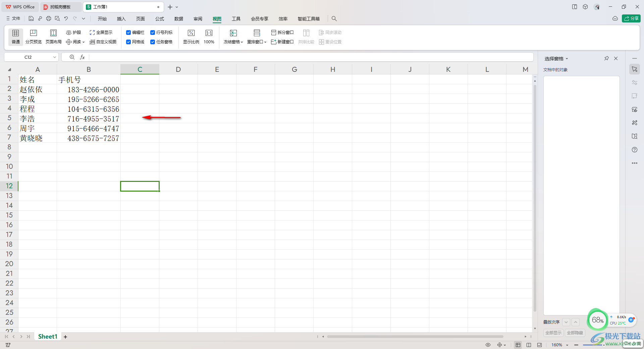Screen dimensions: 644x349
Task: Click the print icon in quick toolbar
Action: click(49, 18)
